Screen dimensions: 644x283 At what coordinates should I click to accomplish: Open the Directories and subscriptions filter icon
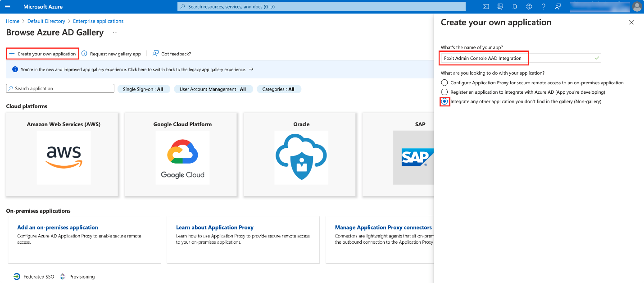click(x=500, y=6)
